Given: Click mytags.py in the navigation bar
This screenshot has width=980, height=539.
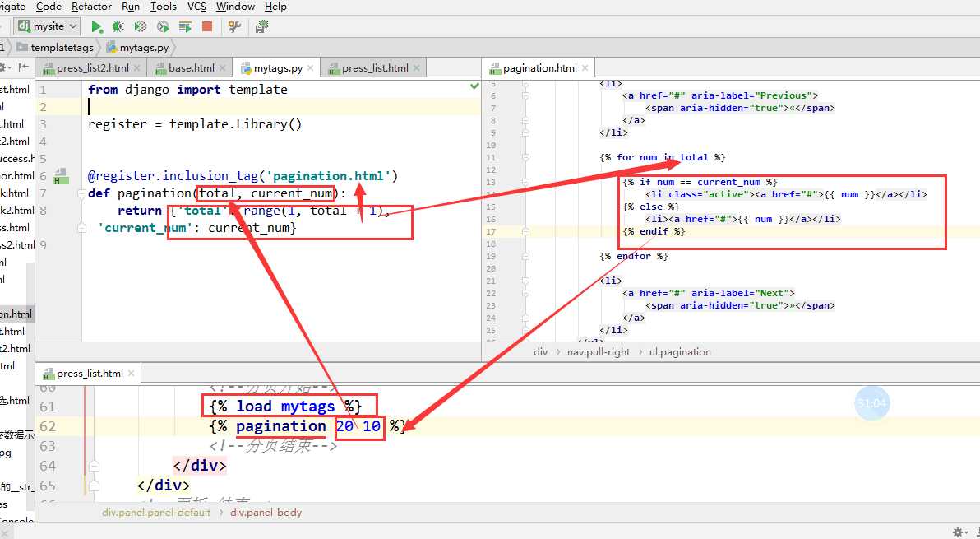Looking at the screenshot, I should 145,47.
